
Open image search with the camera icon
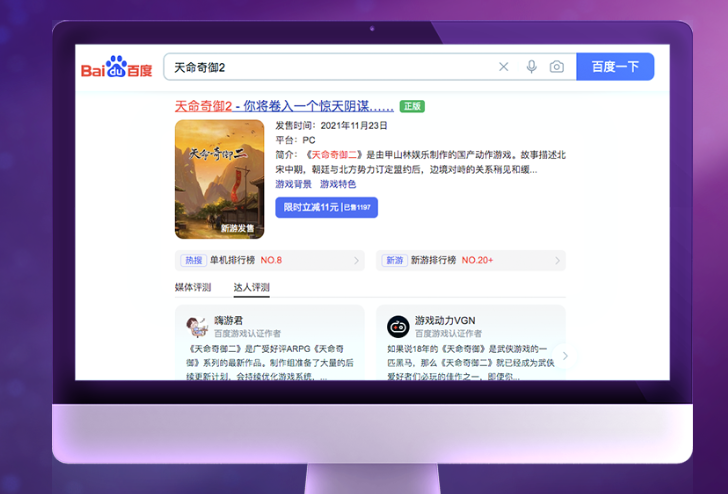pyautogui.click(x=557, y=67)
